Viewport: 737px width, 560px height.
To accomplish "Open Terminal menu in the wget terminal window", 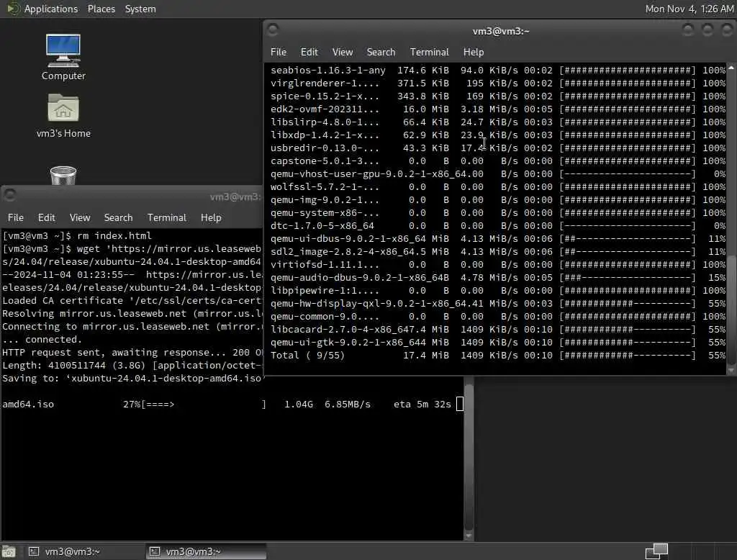I will click(x=166, y=217).
